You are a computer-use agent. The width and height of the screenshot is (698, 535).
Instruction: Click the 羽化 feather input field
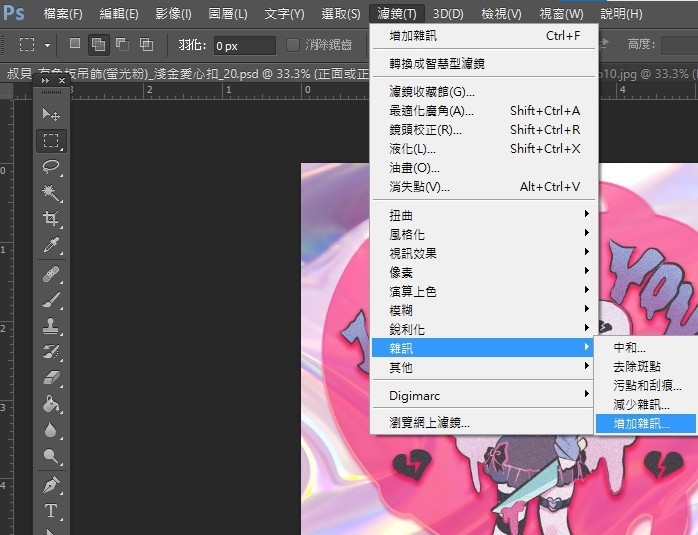(x=244, y=45)
